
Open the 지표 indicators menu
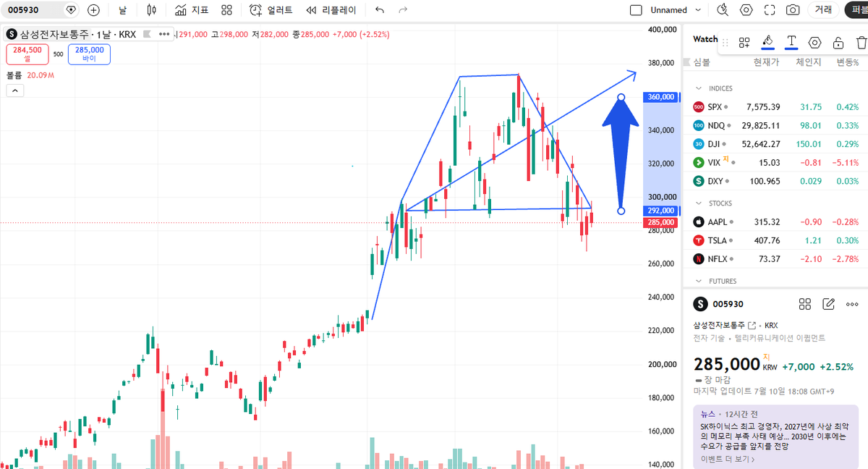tap(192, 10)
